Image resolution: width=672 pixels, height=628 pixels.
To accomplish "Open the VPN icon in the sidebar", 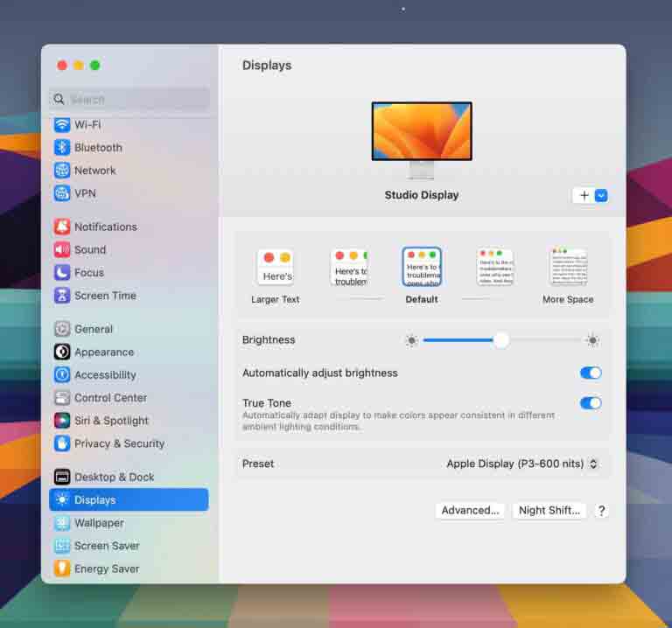I will [x=62, y=193].
